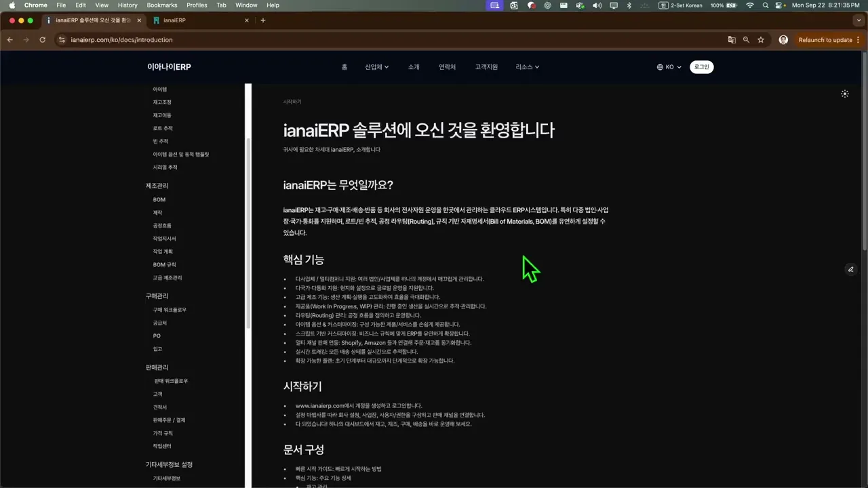Click the 이아나이ERP site logo
The image size is (868, 488).
pyautogui.click(x=169, y=67)
